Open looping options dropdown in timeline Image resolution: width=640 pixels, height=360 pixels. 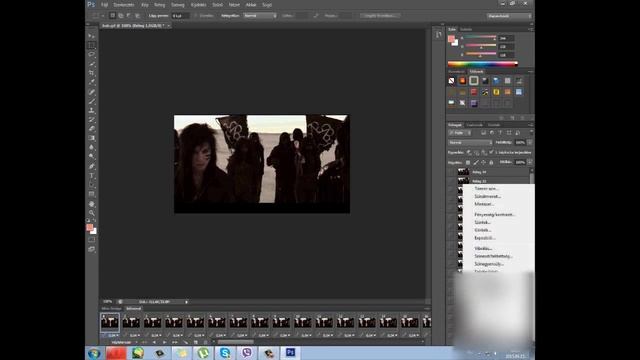pos(124,342)
